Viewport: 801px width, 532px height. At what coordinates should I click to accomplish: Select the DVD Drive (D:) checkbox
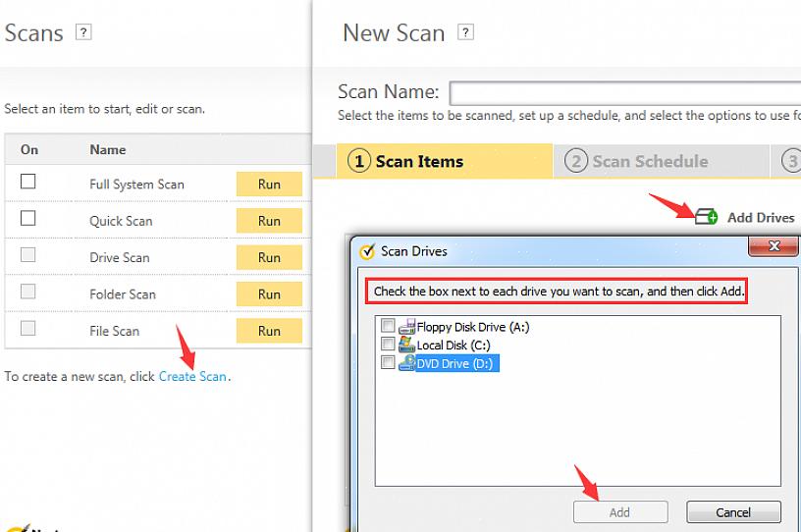[x=388, y=362]
